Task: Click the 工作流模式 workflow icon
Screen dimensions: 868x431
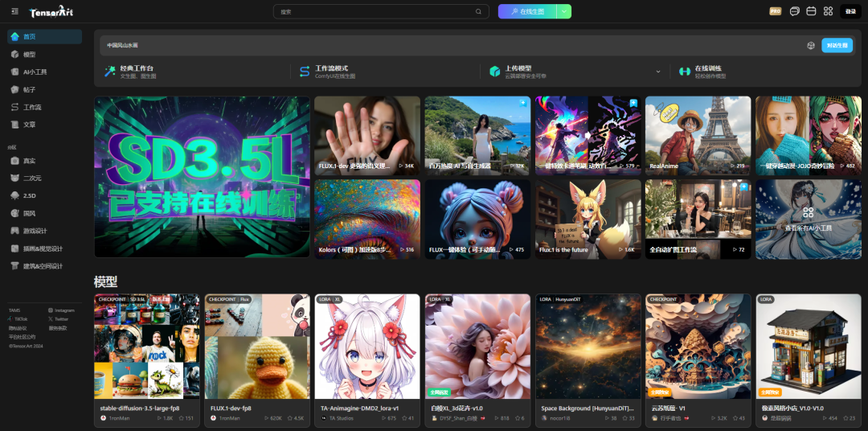Action: 305,71
